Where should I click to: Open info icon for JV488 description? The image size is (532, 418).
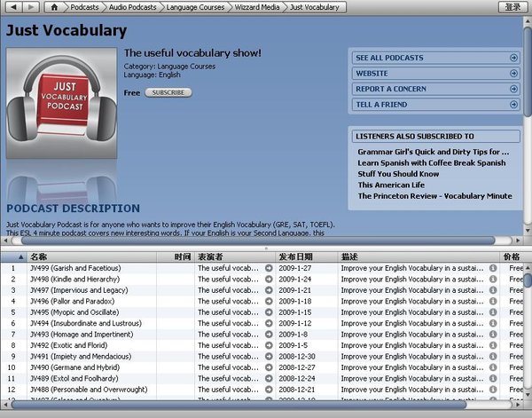pos(493,390)
